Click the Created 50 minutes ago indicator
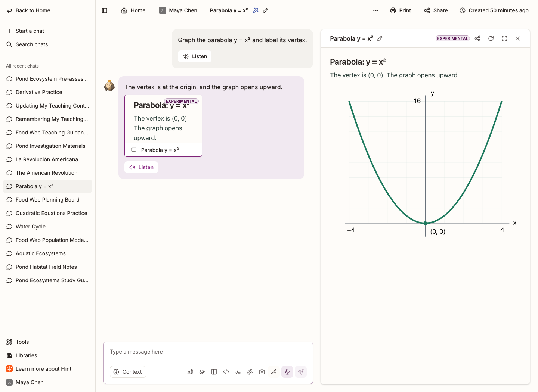 (x=494, y=10)
